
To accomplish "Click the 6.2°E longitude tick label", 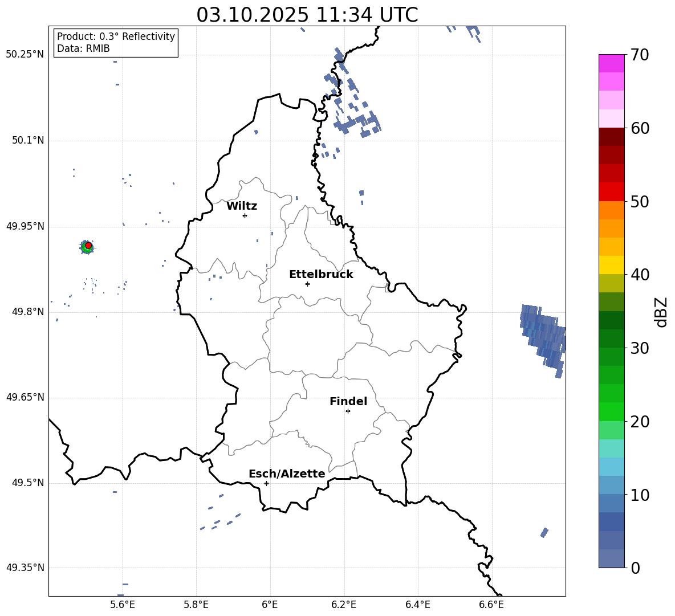I will [344, 605].
